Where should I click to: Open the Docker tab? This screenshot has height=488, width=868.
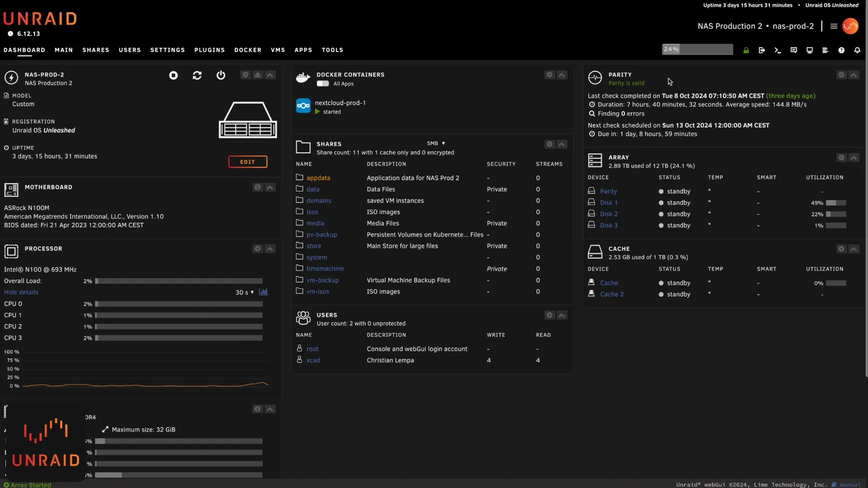point(247,50)
